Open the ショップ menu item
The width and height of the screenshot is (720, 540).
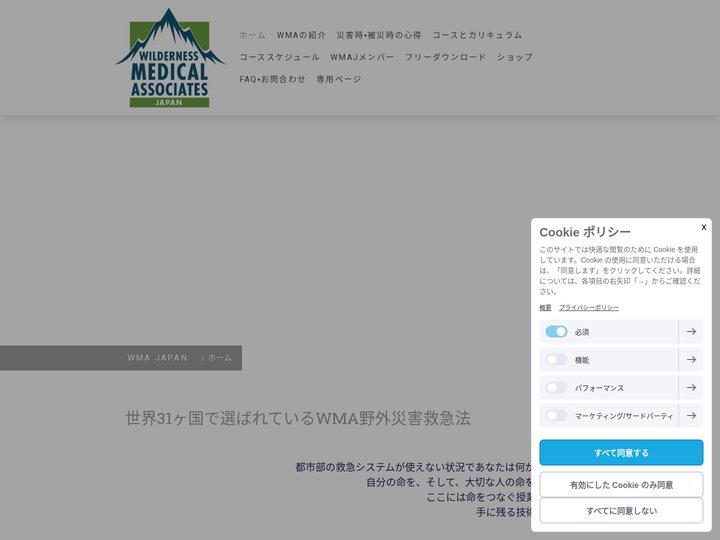click(515, 57)
